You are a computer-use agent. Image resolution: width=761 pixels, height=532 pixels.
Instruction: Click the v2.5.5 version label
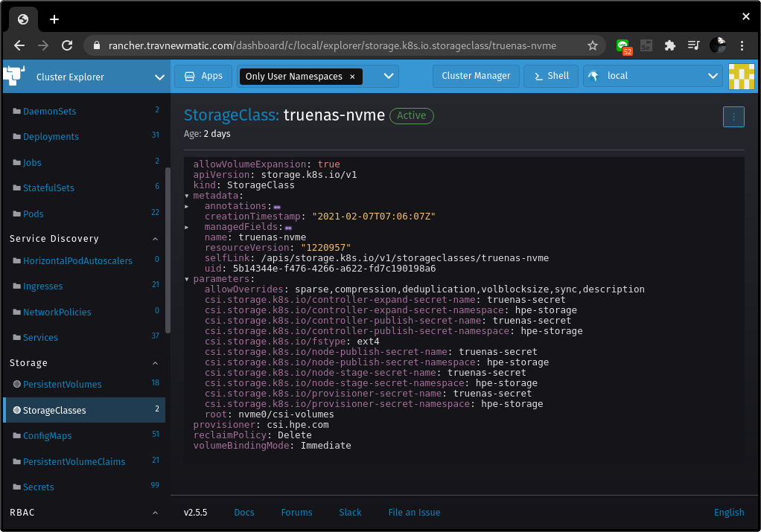click(196, 513)
